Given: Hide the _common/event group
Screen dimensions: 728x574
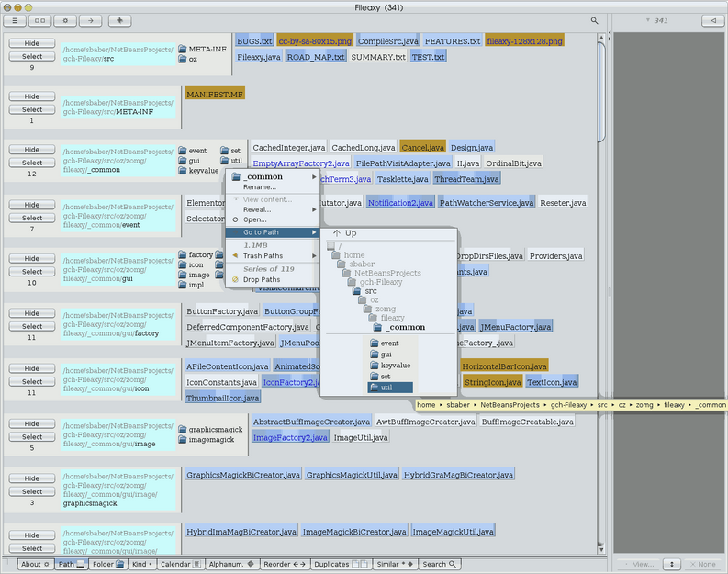Looking at the screenshot, I should [32, 205].
